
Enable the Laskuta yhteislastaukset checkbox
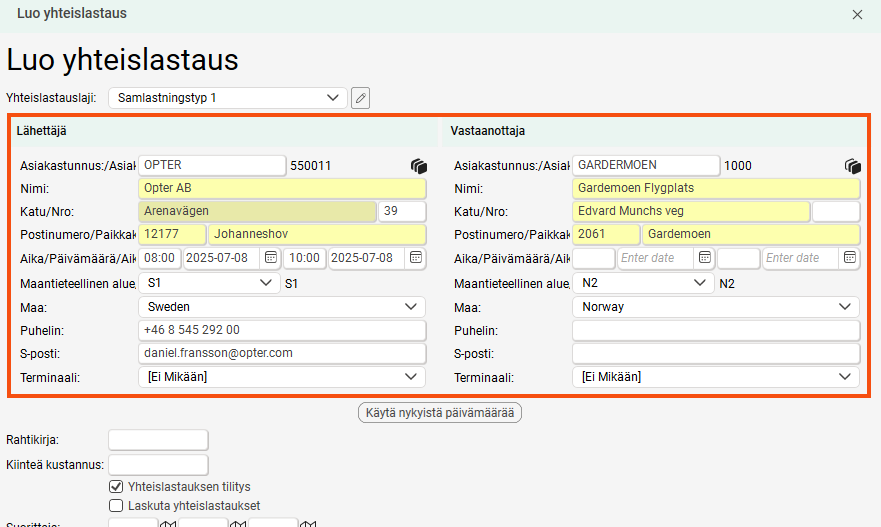pos(116,506)
